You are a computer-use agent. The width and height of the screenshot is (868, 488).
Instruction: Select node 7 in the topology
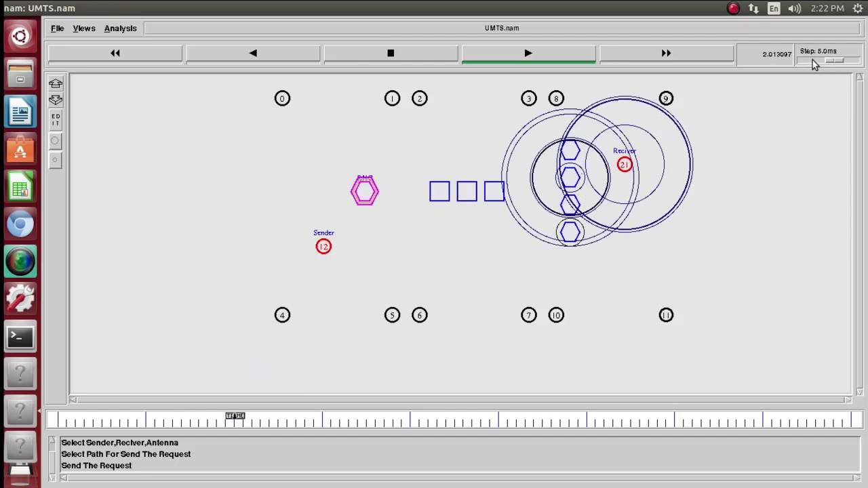pos(529,315)
